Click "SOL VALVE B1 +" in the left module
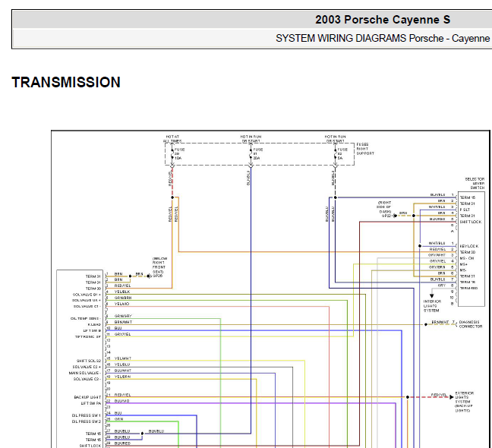 [87, 295]
